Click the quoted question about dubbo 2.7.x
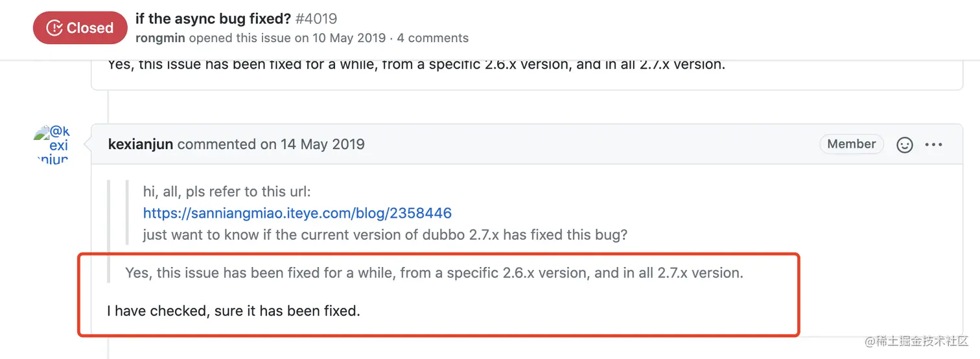This screenshot has height=359, width=980. click(385, 235)
